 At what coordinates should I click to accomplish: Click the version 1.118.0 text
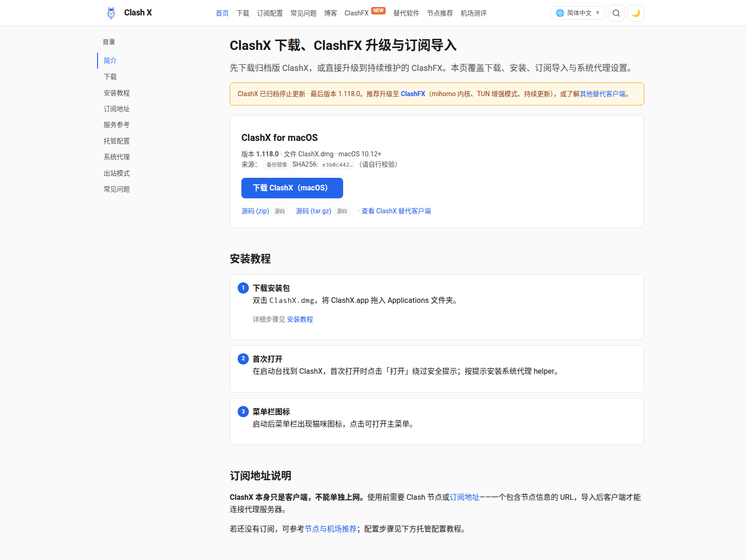coord(267,154)
